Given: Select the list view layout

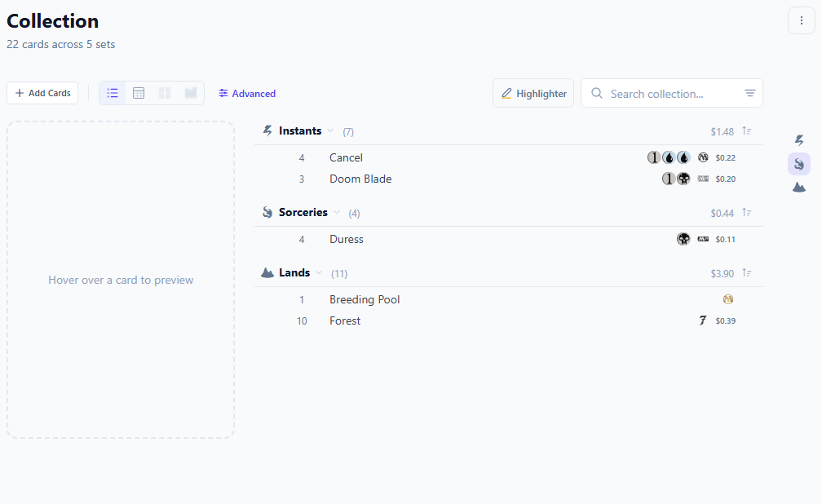Looking at the screenshot, I should (113, 93).
